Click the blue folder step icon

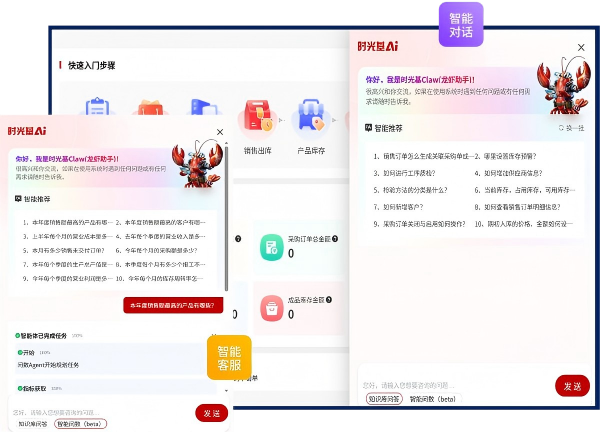(204, 107)
